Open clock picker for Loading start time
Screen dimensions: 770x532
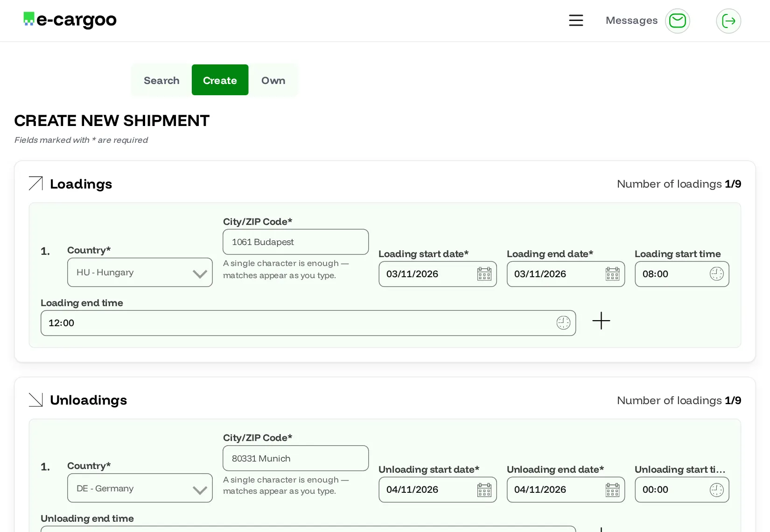[717, 274]
